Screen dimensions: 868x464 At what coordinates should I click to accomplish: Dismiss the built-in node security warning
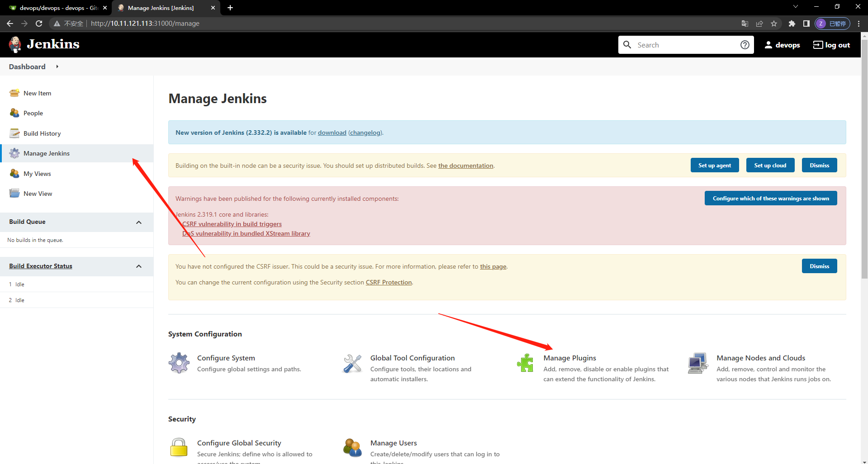820,165
